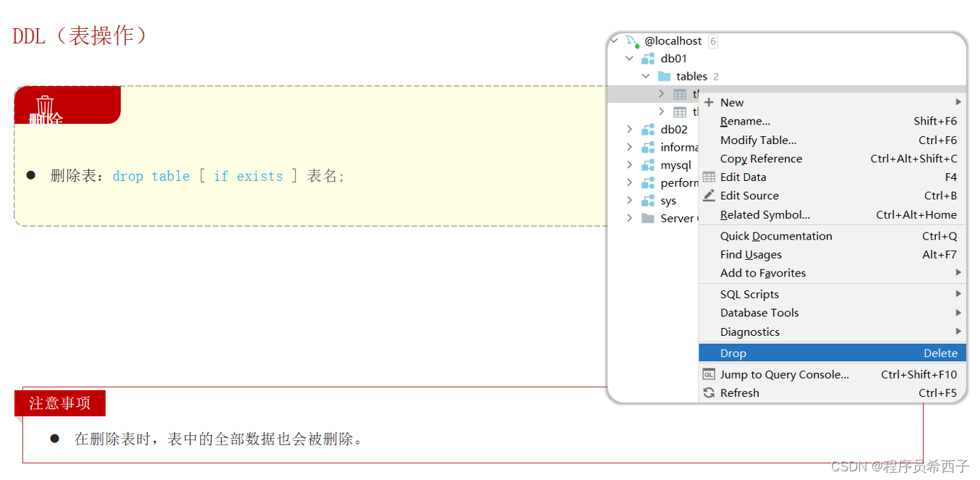980x480 pixels.
Task: Select the sys schema label
Action: [668, 201]
